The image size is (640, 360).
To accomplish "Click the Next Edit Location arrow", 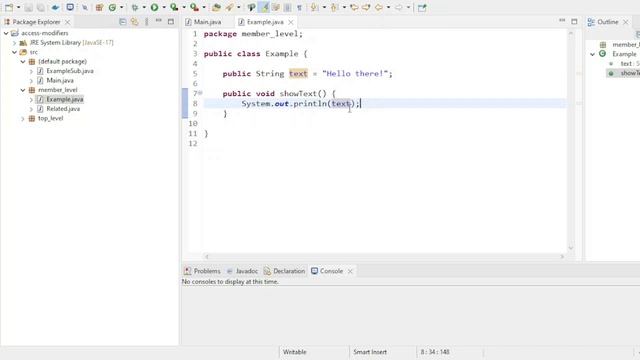I will pyautogui.click(x=366, y=7).
